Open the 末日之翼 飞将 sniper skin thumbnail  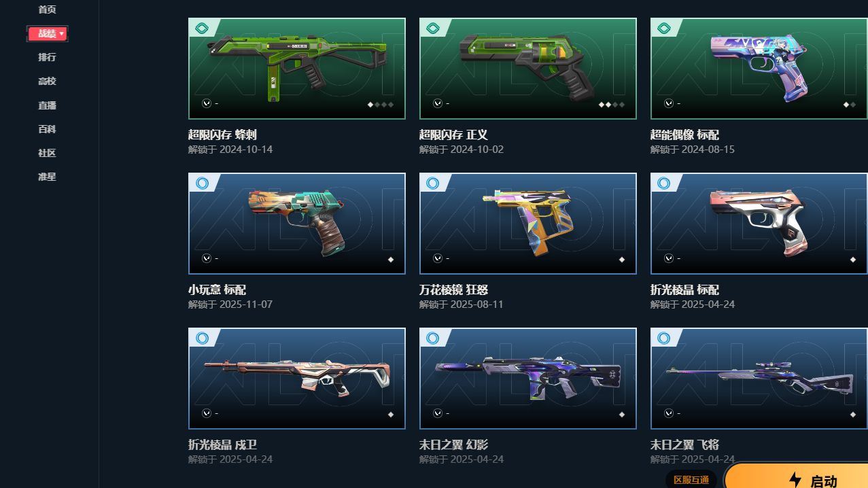point(759,379)
